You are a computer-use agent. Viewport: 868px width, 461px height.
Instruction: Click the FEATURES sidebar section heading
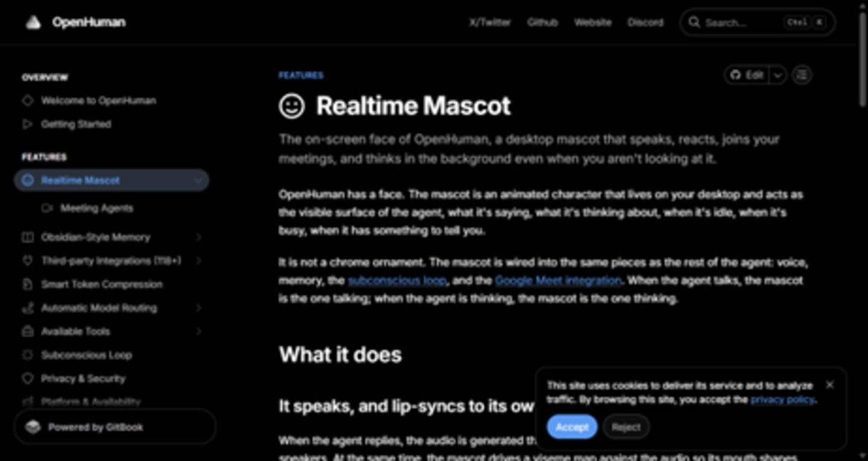[44, 157]
